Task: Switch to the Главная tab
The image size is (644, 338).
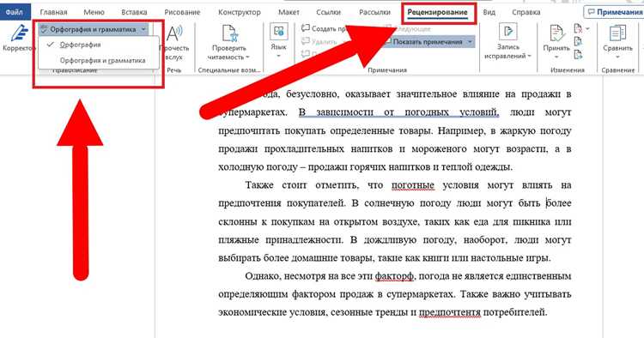Action: (53, 12)
